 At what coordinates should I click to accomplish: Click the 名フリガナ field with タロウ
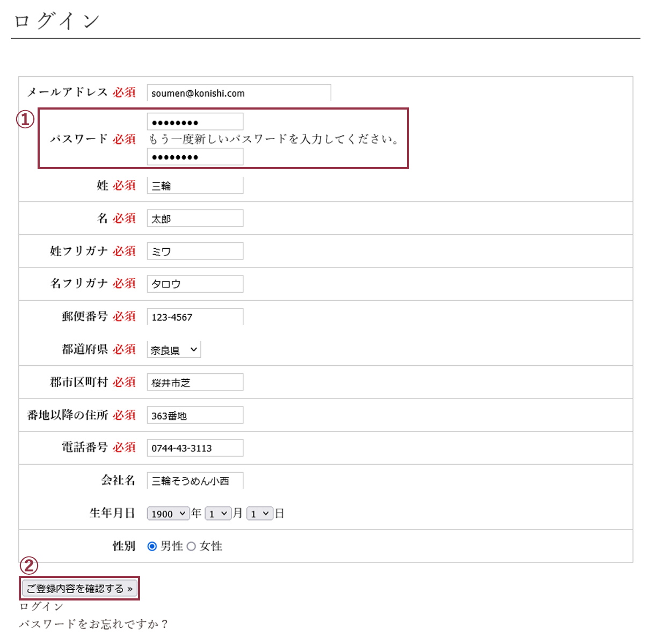point(195,284)
